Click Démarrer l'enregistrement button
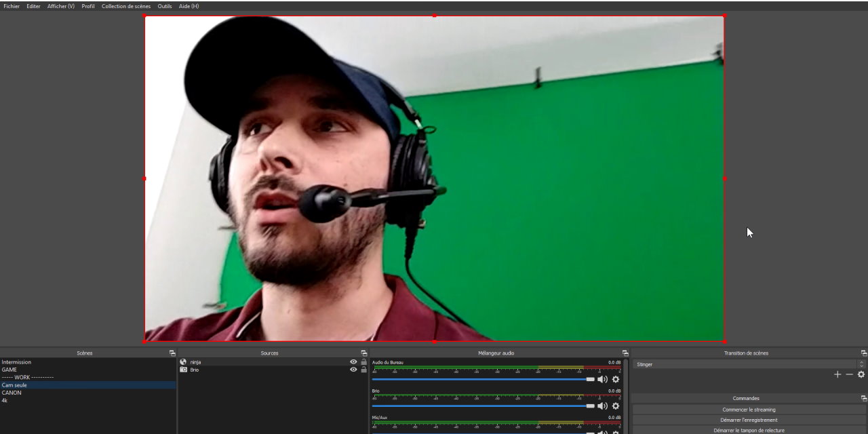The height and width of the screenshot is (434, 868). (749, 420)
